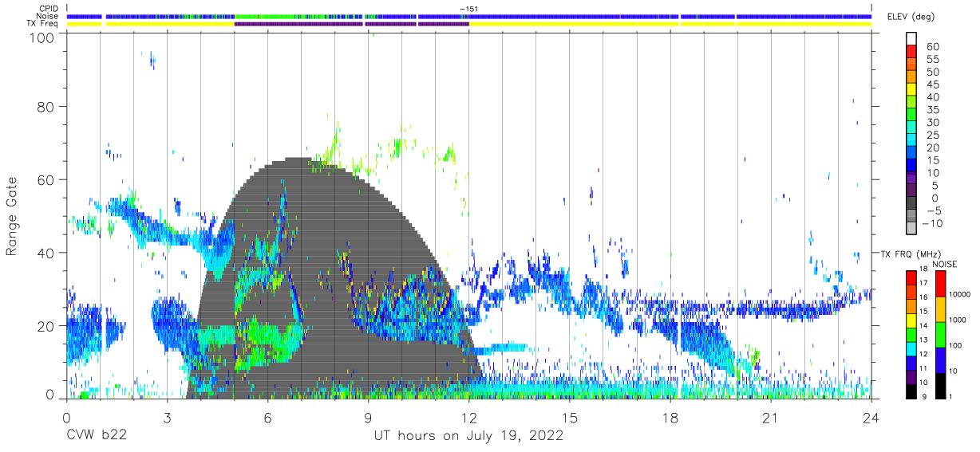Select the orange segment of NOISE colorbar
Screen dimensions: 980x452
940,309
